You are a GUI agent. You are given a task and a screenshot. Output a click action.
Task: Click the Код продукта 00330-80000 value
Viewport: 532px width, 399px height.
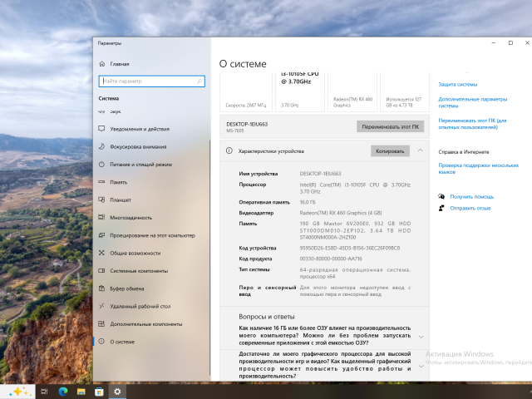click(331, 259)
